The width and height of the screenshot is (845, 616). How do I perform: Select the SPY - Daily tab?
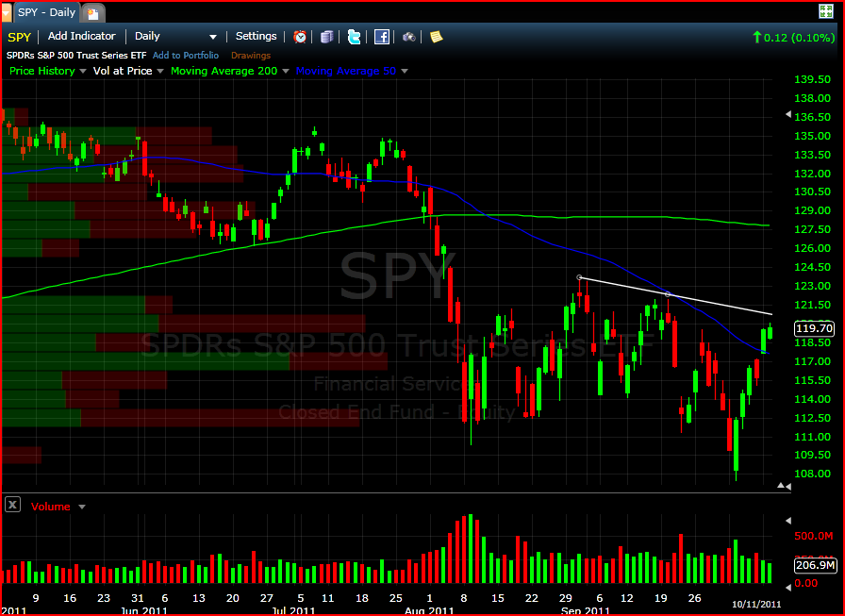pyautogui.click(x=46, y=12)
